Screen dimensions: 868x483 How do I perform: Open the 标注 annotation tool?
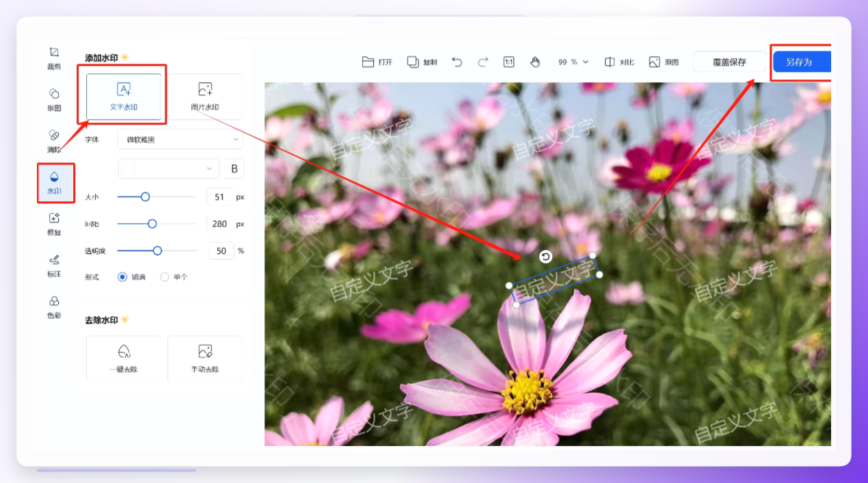tap(54, 265)
